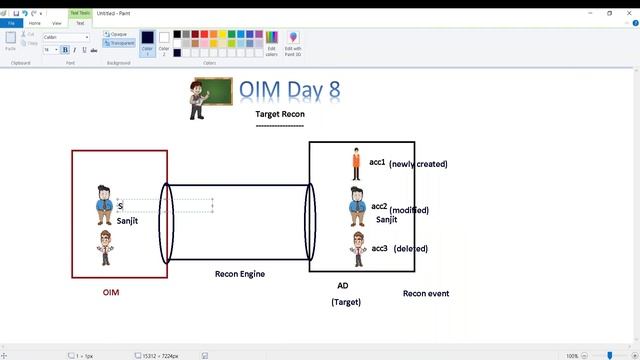
Task: Open the Edit colors dialog
Action: pos(271,43)
